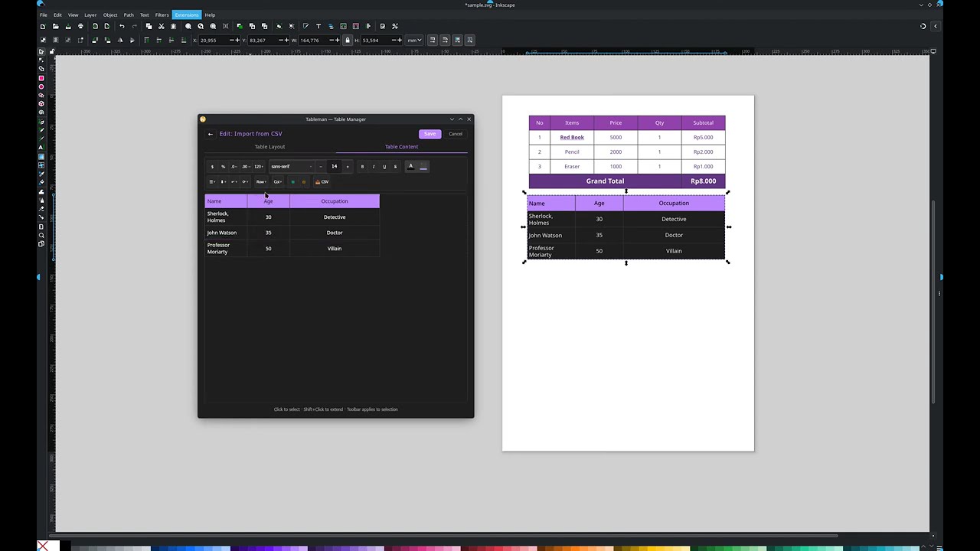Open the Extensions menu
980x551 pixels.
[x=186, y=15]
